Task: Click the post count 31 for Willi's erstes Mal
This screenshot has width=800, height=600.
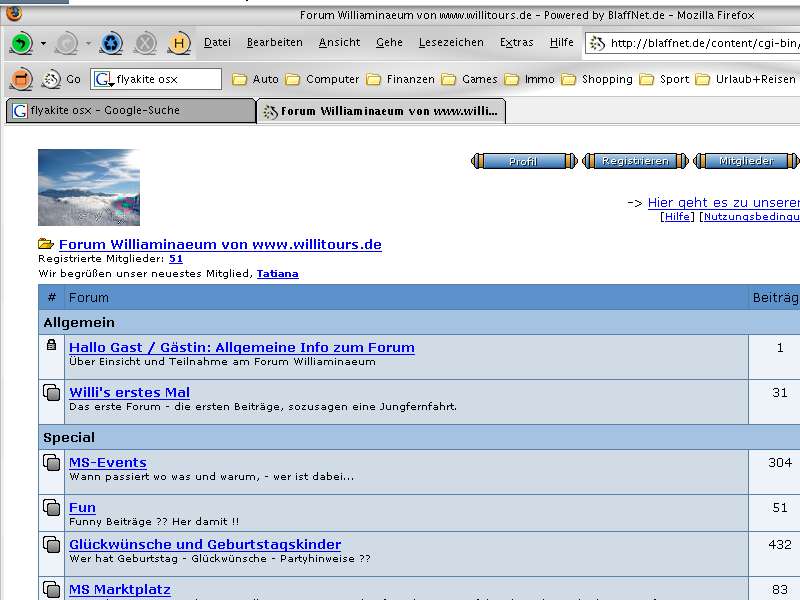Action: point(780,392)
